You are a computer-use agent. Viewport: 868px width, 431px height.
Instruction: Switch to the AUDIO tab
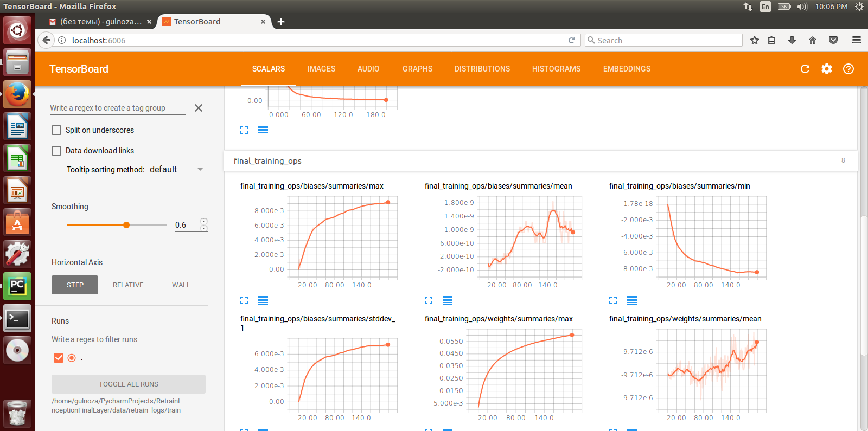[368, 69]
